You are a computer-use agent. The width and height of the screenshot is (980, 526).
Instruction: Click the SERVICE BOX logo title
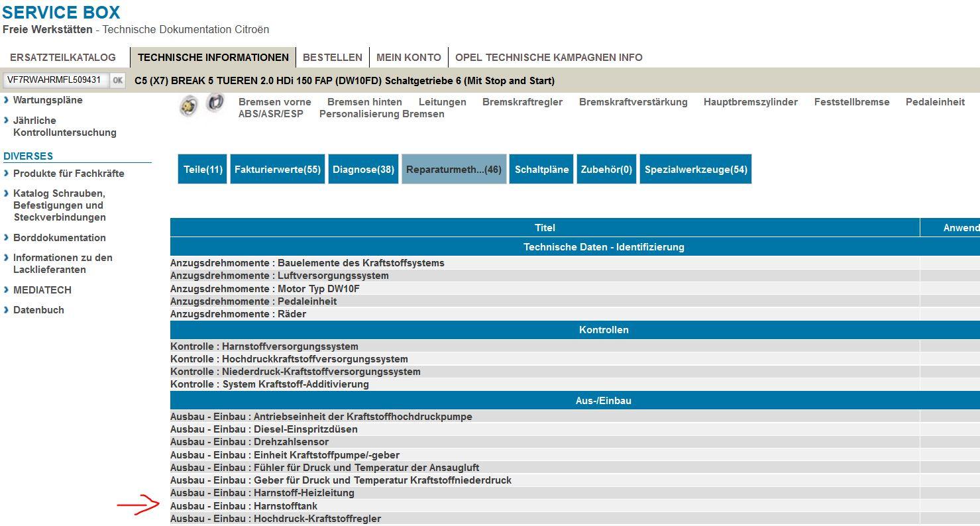[62, 12]
